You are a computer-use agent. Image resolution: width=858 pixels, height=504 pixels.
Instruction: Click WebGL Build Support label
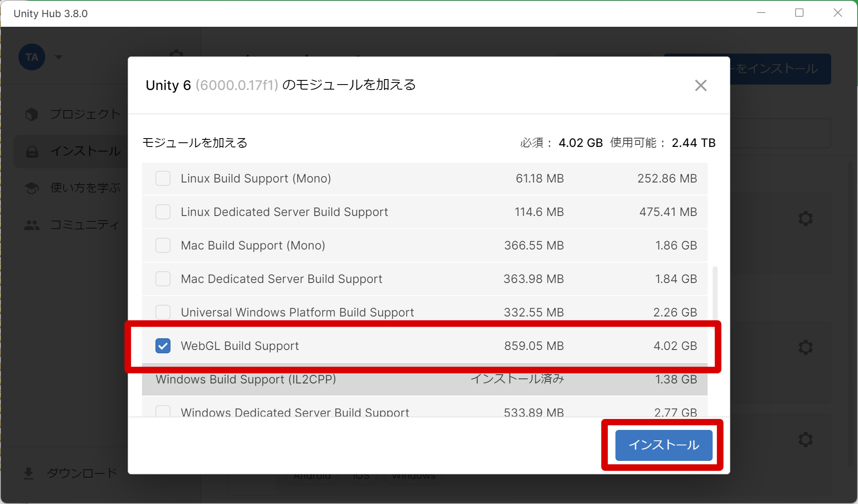point(240,346)
